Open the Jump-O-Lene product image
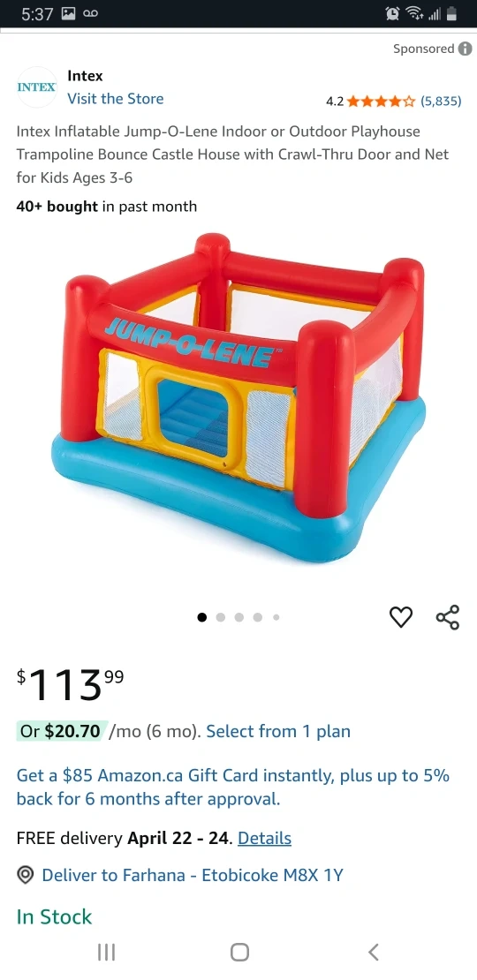The width and height of the screenshot is (477, 980). [x=238, y=397]
